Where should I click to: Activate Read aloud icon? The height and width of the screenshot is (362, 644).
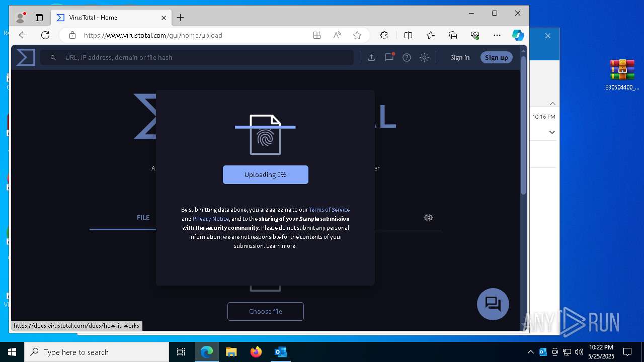pyautogui.click(x=337, y=35)
